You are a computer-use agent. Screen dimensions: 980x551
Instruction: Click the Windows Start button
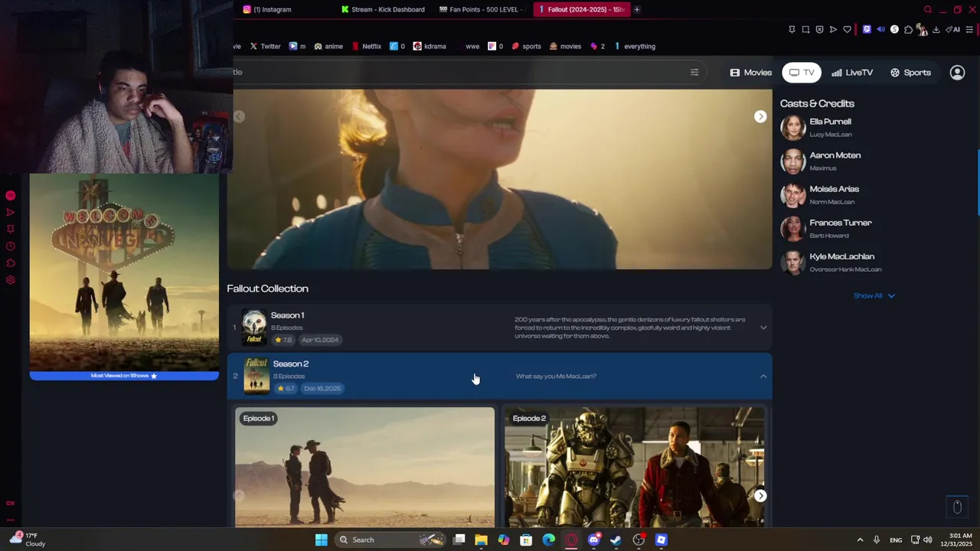tap(322, 540)
